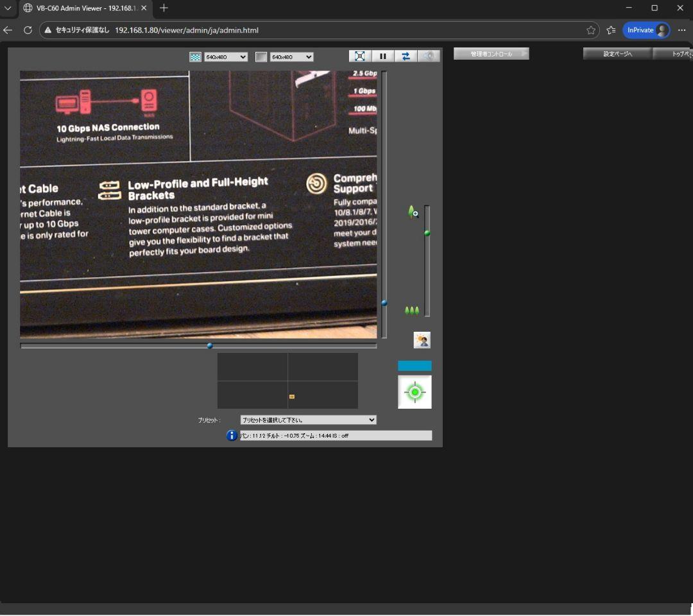Open the first 640x480 size dropdown
The width and height of the screenshot is (693, 616).
tap(226, 57)
